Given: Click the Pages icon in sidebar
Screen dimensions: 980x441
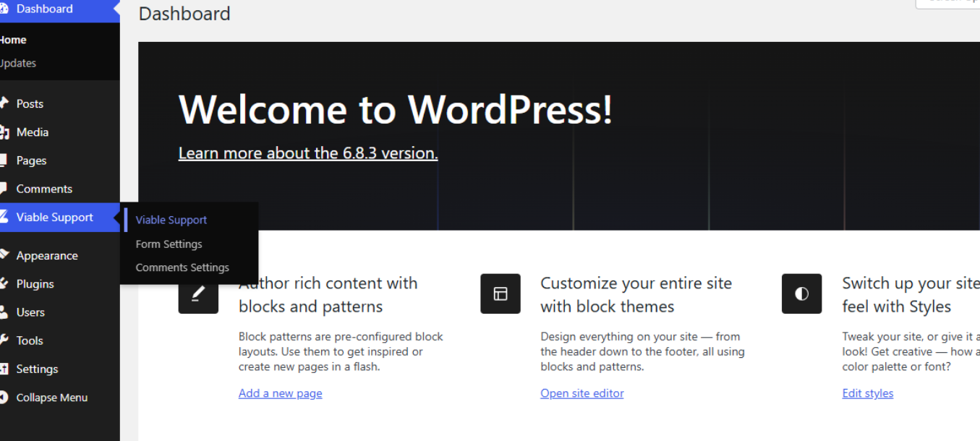Looking at the screenshot, I should (x=4, y=160).
